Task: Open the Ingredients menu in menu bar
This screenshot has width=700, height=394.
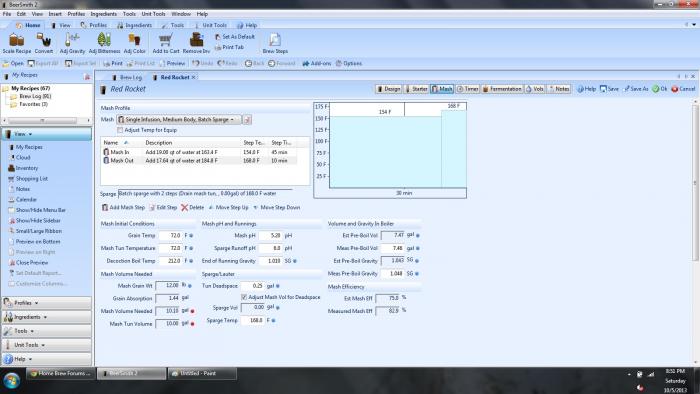Action: [104, 14]
